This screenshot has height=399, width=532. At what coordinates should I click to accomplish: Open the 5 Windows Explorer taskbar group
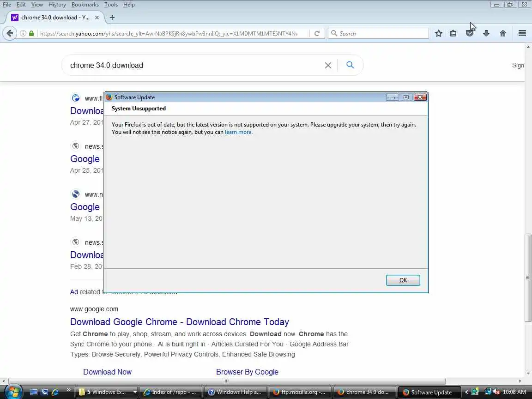[106, 392]
